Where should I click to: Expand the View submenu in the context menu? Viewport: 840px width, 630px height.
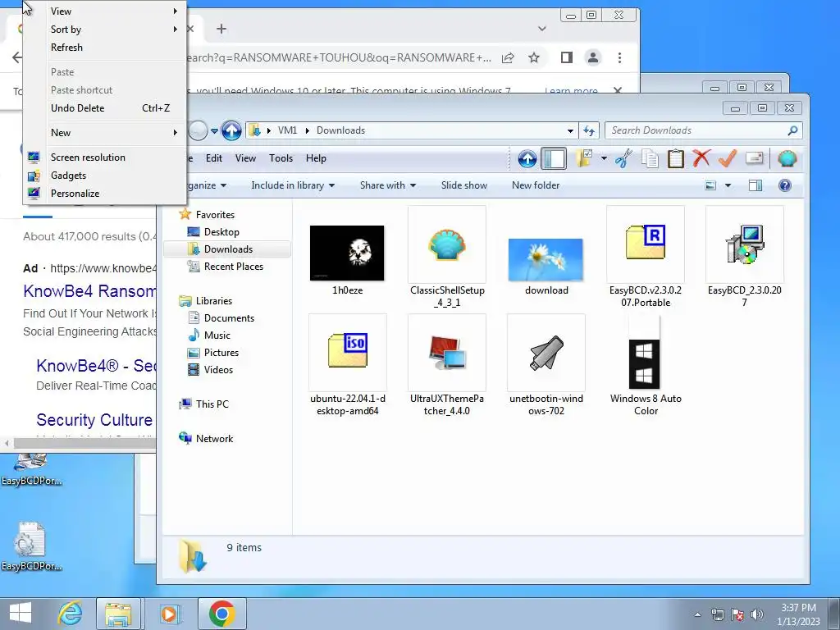[x=104, y=11]
